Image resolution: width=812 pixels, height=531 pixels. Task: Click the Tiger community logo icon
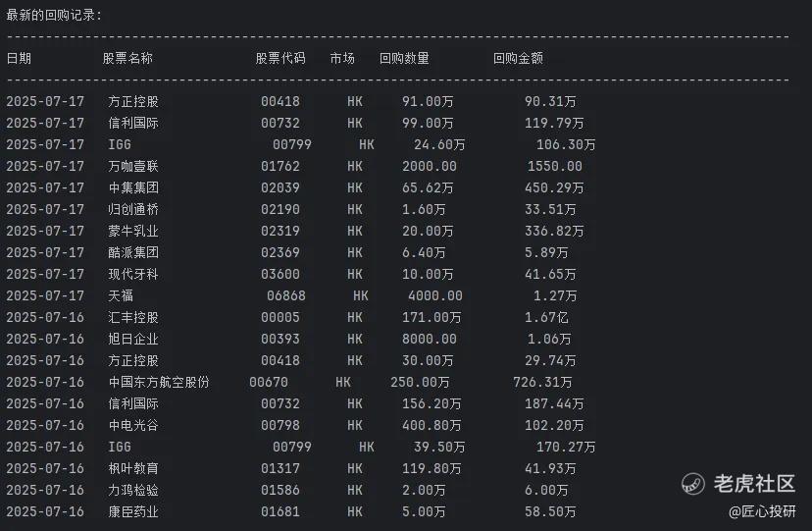tap(694, 483)
